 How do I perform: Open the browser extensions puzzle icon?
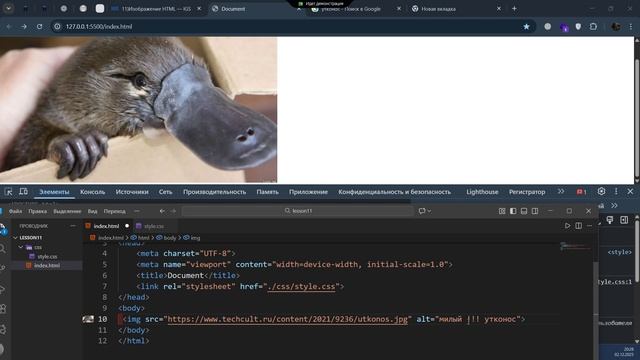(x=593, y=27)
